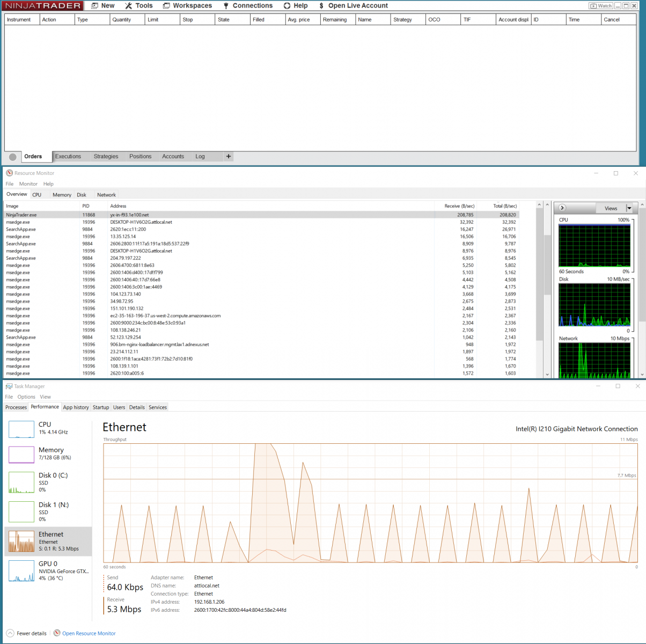Switch to App history tab

coord(76,407)
